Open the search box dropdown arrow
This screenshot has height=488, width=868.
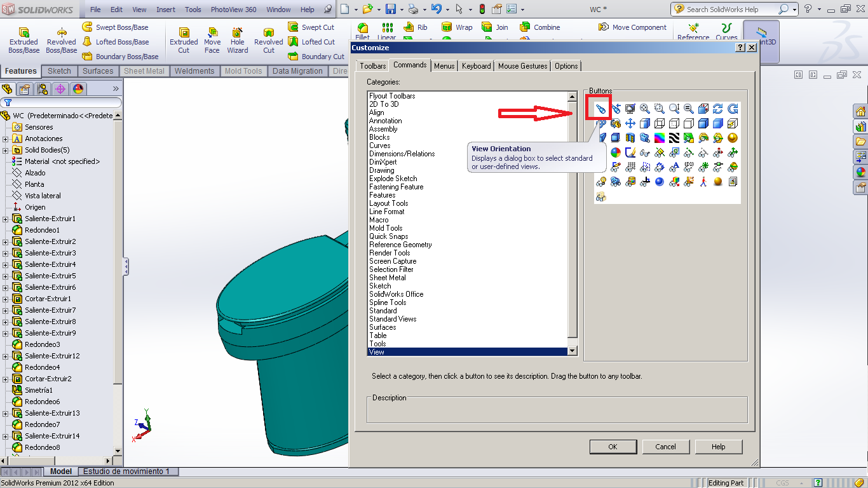tap(795, 9)
